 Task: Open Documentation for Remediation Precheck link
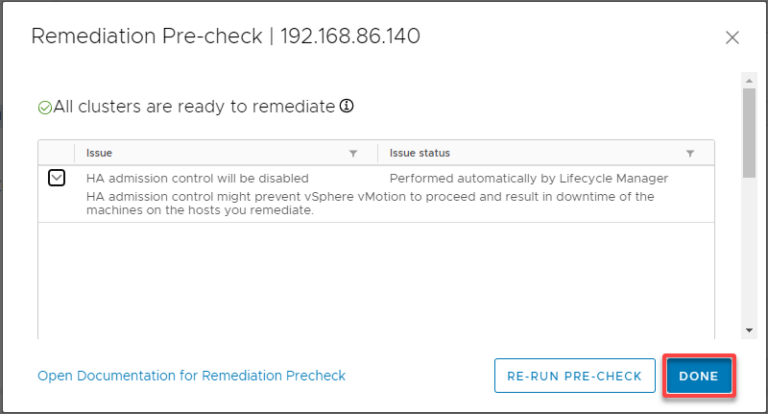tap(191, 376)
